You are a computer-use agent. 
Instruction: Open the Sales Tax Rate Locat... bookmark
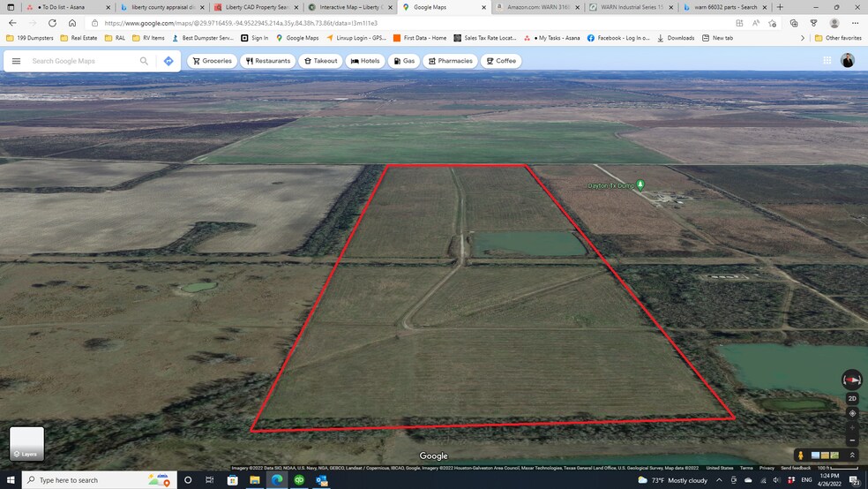[x=485, y=38]
